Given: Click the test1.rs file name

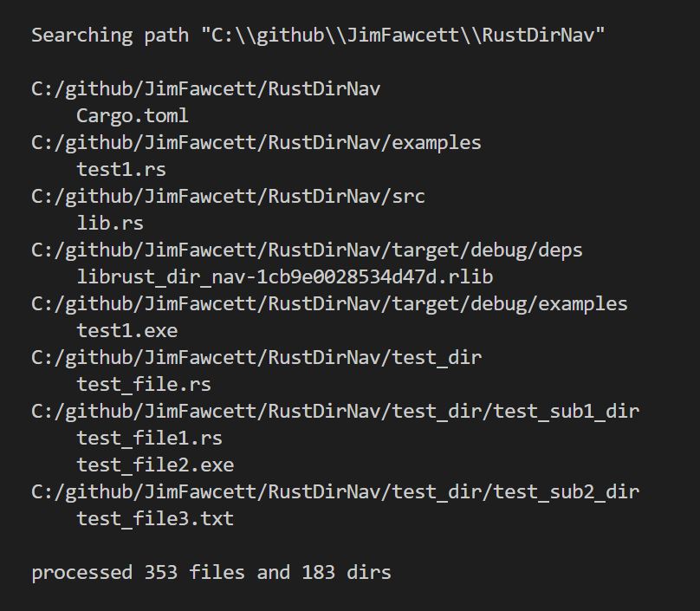Looking at the screenshot, I should click(121, 169).
